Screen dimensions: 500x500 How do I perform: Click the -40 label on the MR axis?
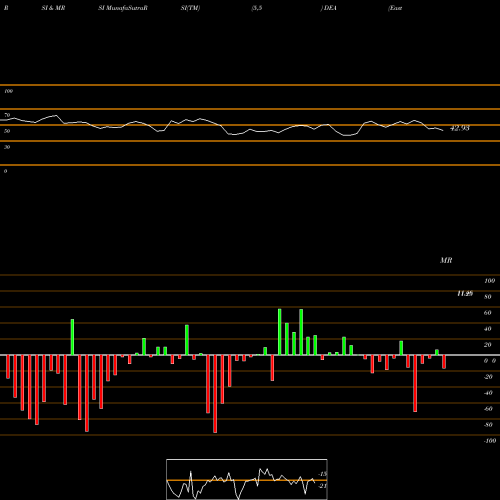click(488, 393)
